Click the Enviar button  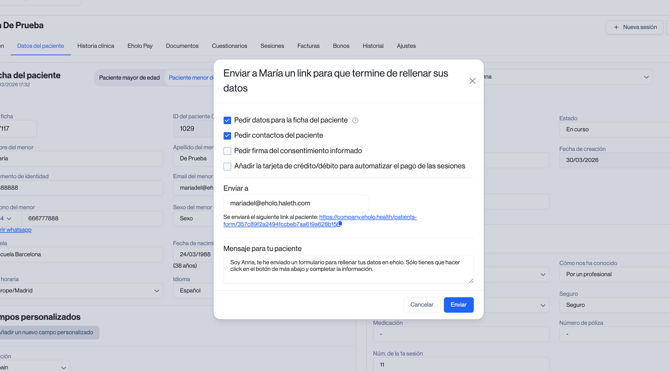(x=458, y=305)
